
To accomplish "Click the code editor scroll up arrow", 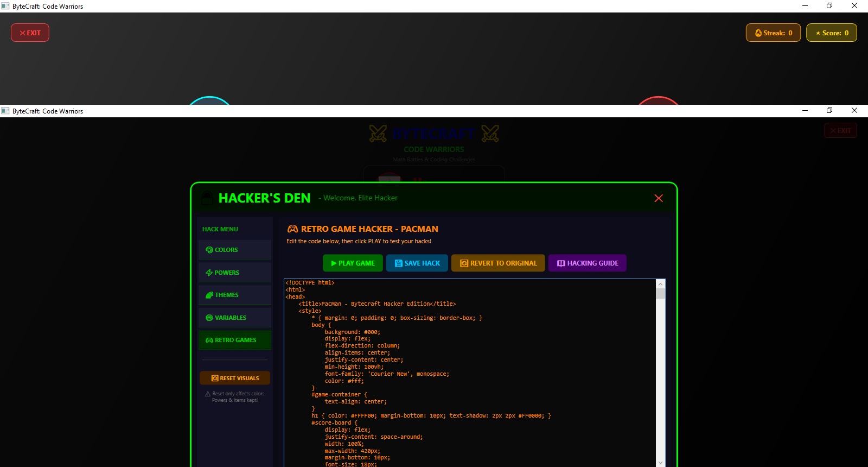I will pos(660,284).
